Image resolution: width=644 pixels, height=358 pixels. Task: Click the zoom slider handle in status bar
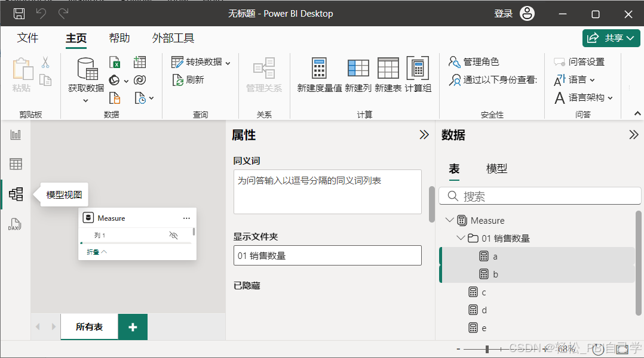(487, 350)
